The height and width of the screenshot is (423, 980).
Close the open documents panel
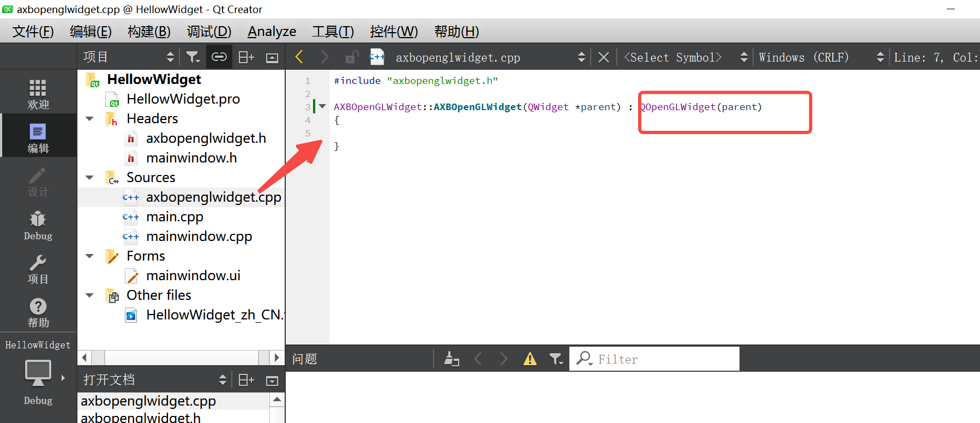coord(272,380)
